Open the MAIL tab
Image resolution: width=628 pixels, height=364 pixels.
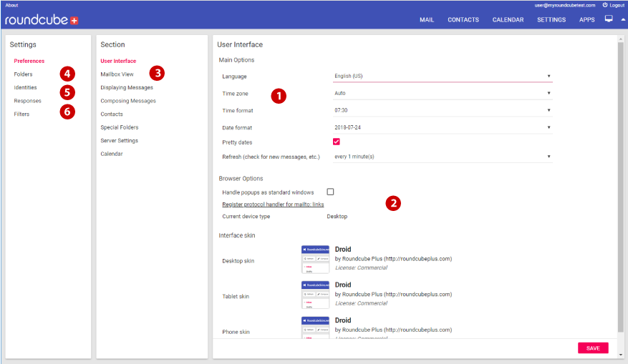coord(427,19)
